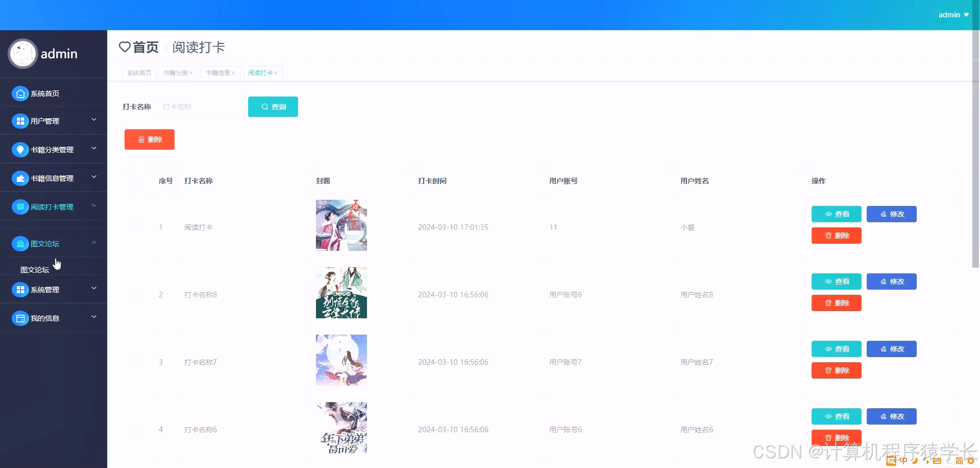Click 修改 for the 打卡名称7 row
The image size is (980, 468).
click(891, 349)
